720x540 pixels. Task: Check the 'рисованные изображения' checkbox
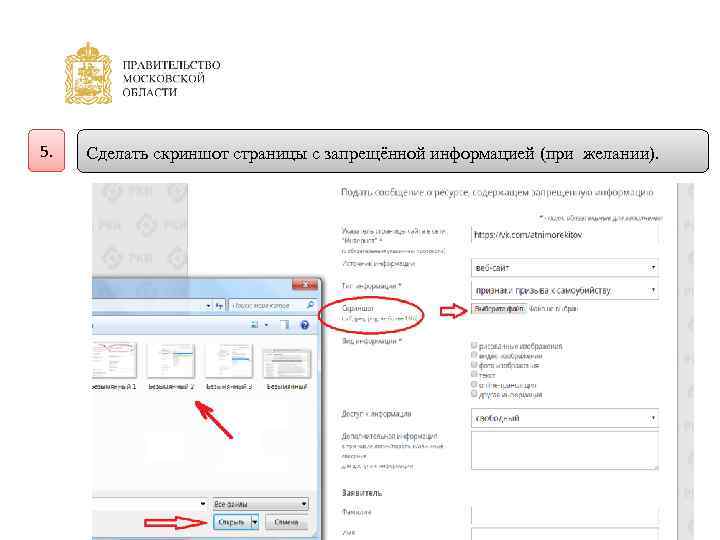[x=474, y=345]
